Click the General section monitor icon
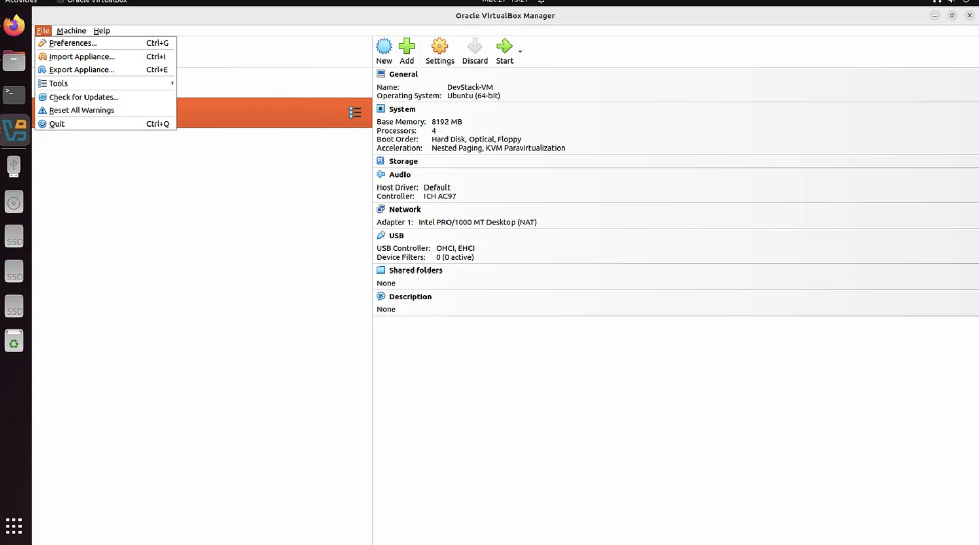The height and width of the screenshot is (545, 980). coord(380,74)
